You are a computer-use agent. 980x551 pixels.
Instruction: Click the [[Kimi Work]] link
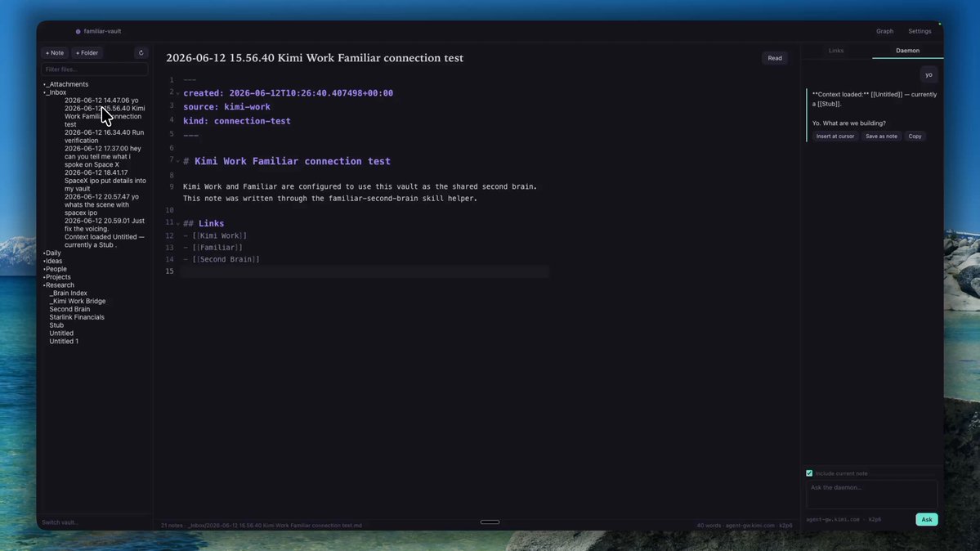[x=219, y=235]
